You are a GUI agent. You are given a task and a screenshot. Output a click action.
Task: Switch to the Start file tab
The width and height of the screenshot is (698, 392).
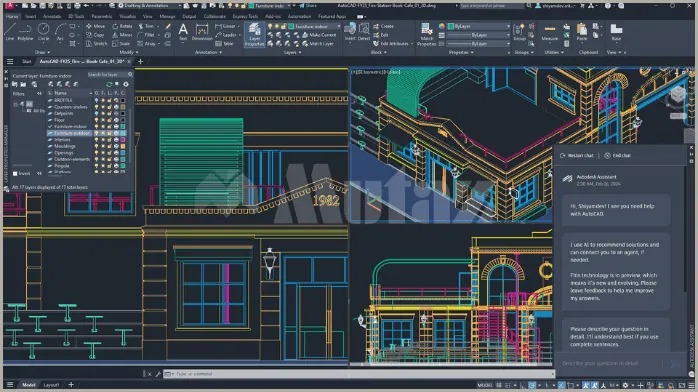(x=27, y=61)
